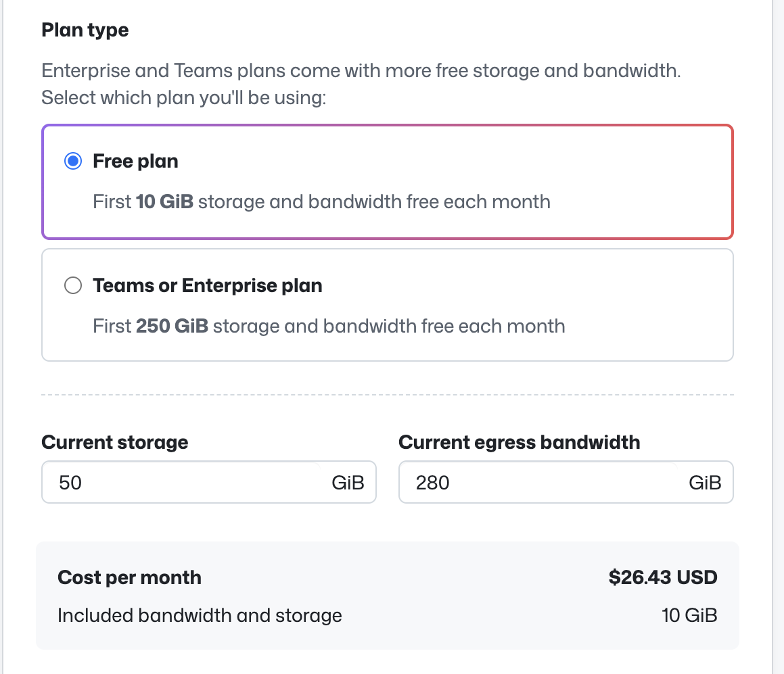784x674 pixels.
Task: Click the $26.43 USD monthly cost value
Action: point(662,577)
